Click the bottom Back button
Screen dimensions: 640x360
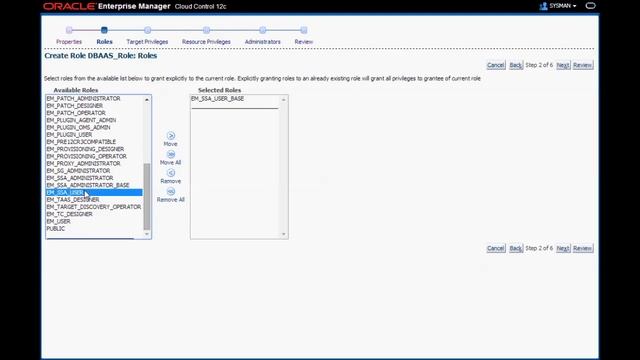click(516, 248)
